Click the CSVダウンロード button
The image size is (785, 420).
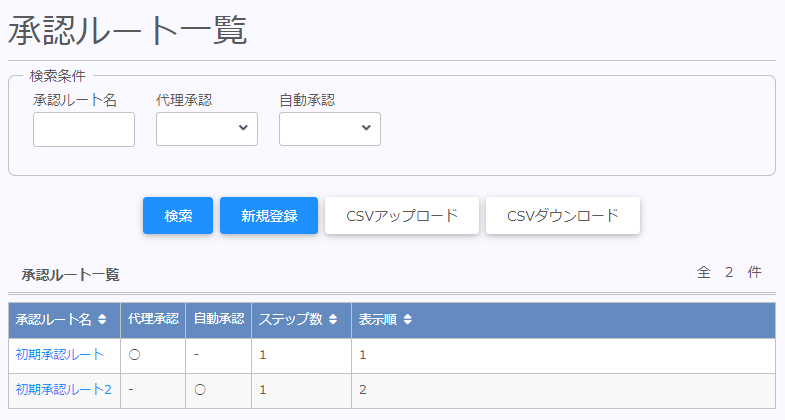coord(562,215)
